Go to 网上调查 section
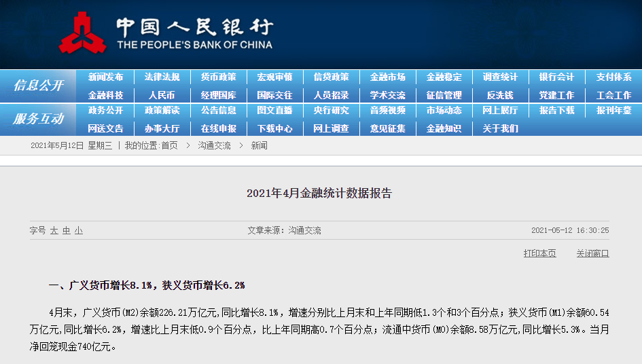The height and width of the screenshot is (364, 642). point(332,128)
